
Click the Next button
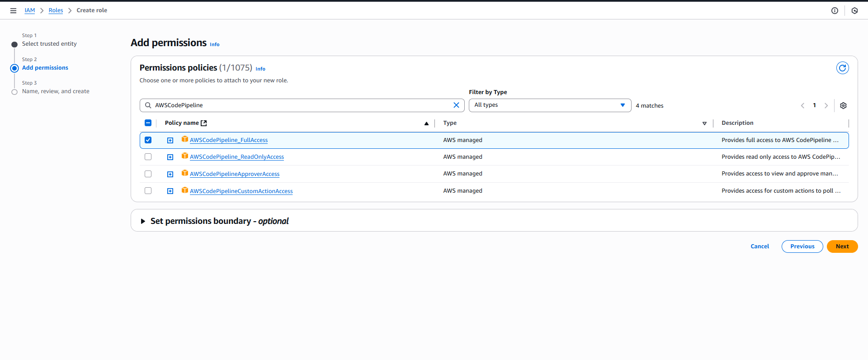(842, 246)
